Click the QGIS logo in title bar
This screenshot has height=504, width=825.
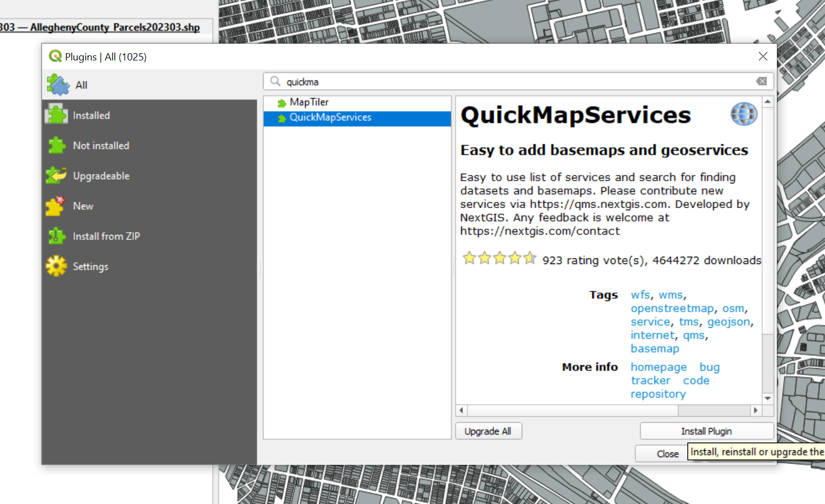point(55,56)
